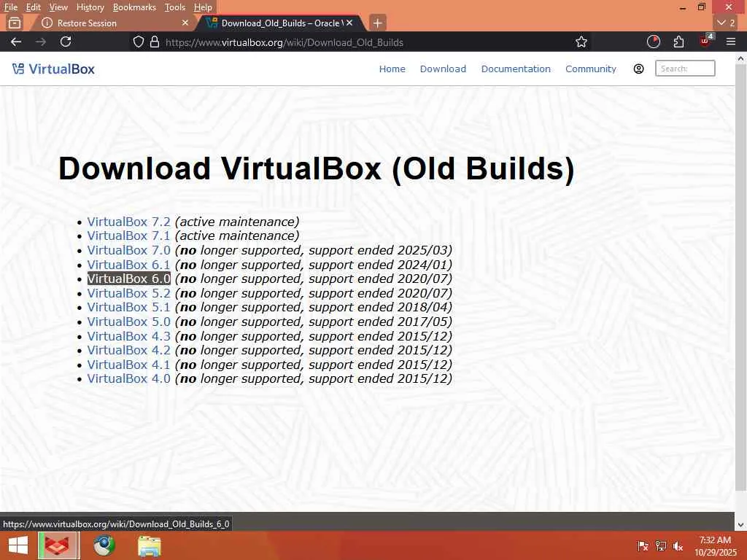Click the scrollbar up arrow

pyautogui.click(x=740, y=58)
